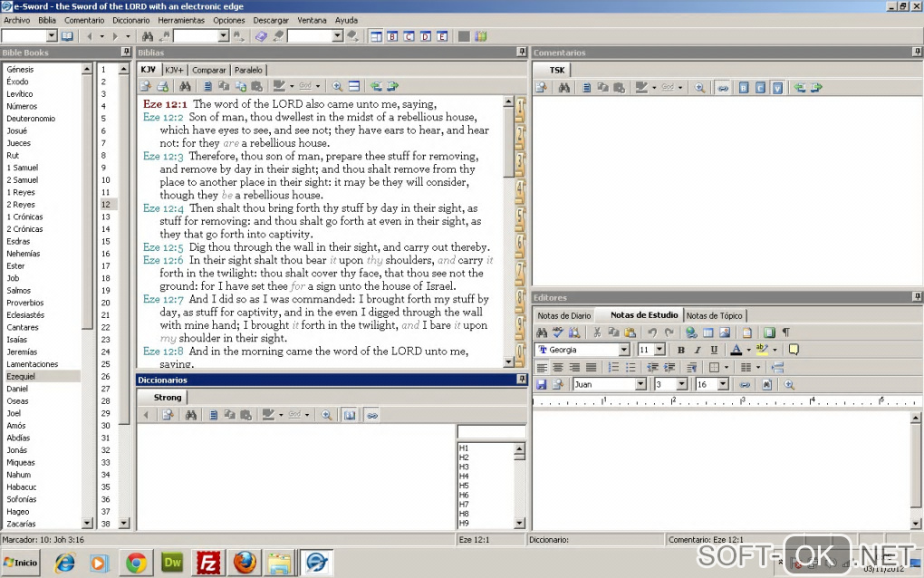924x578 pixels.
Task: Save study notes with floppy disk icon
Action: coord(542,385)
